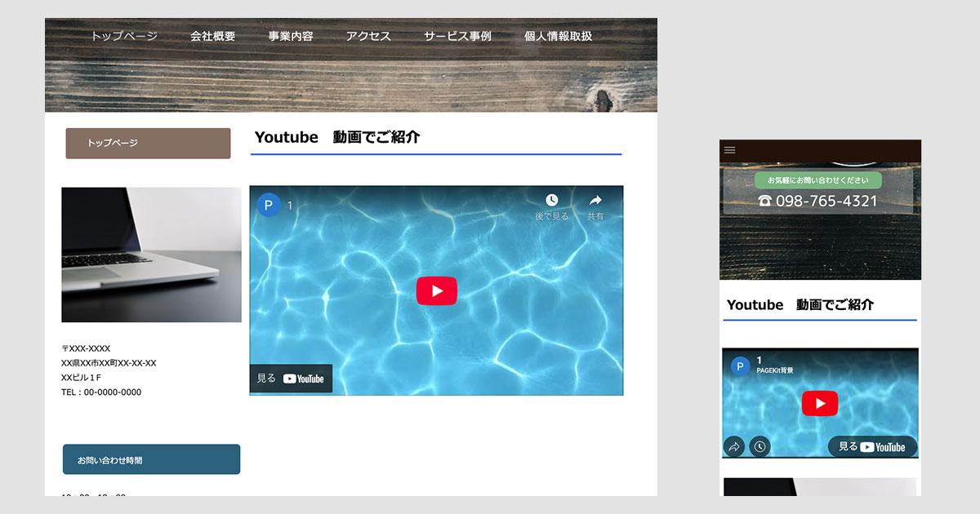This screenshot has height=514, width=980.
Task: Play the desktop YouTube video
Action: 437,290
